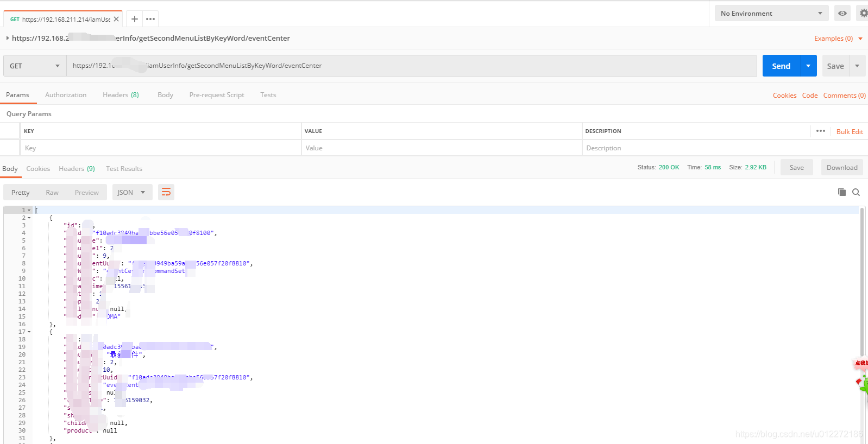
Task: Open the response search magnifier icon
Action: [856, 192]
